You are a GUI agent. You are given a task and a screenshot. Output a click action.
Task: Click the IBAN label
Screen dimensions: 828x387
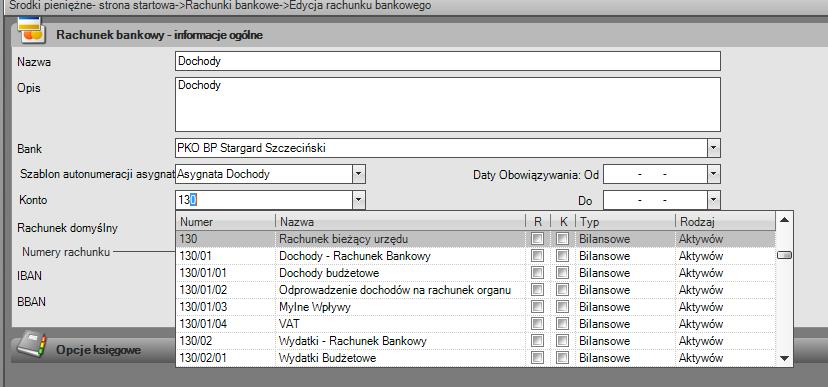(30, 276)
